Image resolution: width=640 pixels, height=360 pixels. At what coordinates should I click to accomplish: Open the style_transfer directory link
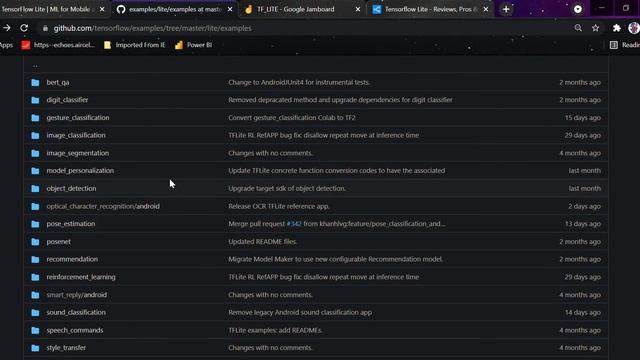tap(66, 348)
